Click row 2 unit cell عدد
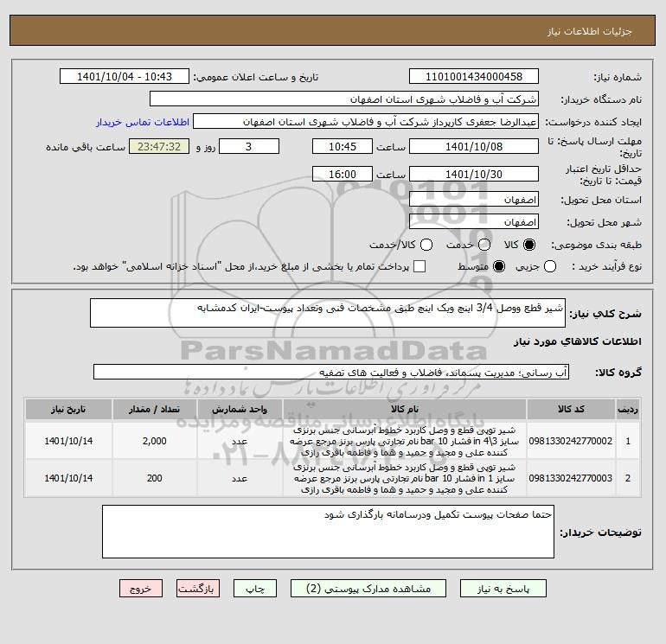Image resolution: width=666 pixels, height=644 pixels. [x=240, y=478]
